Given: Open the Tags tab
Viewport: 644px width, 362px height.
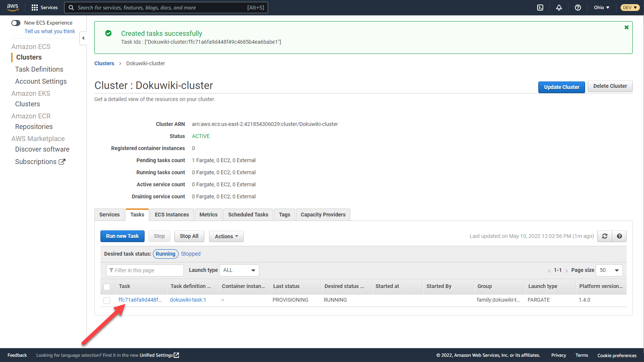Looking at the screenshot, I should pyautogui.click(x=285, y=215).
